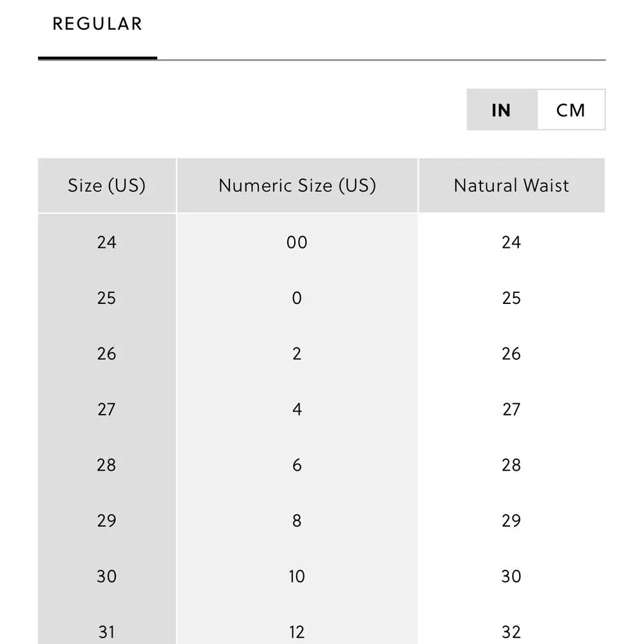Click numeric size 00 cell
Image resolution: width=644 pixels, height=644 pixels.
[x=297, y=242]
